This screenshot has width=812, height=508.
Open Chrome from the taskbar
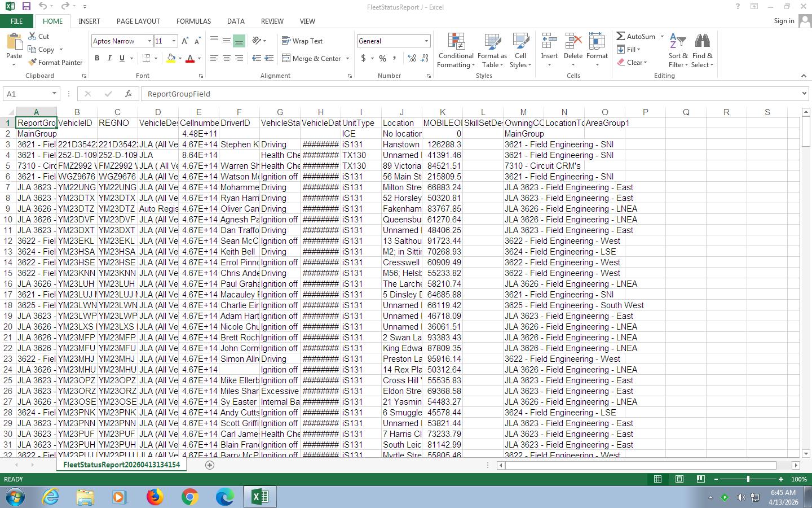click(189, 497)
